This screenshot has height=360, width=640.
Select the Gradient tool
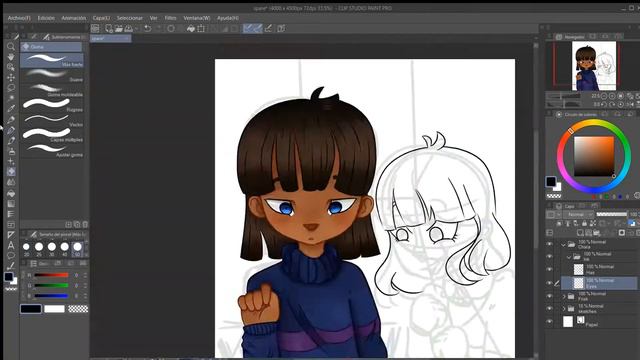[11, 203]
